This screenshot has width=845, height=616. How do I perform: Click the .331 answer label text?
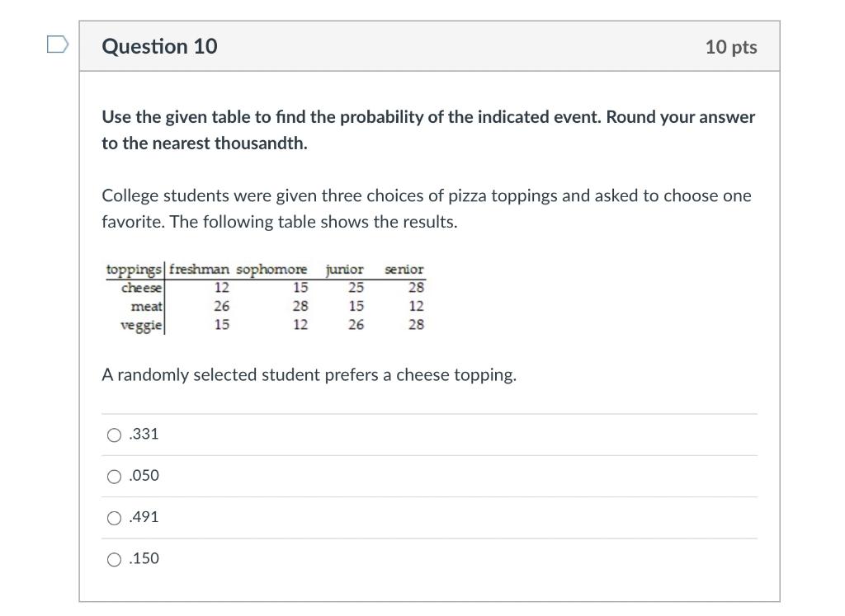point(144,434)
